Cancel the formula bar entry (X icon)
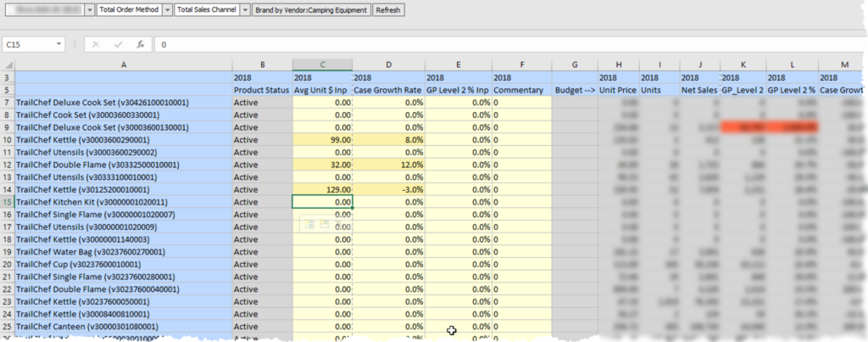Viewport: 868px width, 342px height. pyautogui.click(x=96, y=44)
